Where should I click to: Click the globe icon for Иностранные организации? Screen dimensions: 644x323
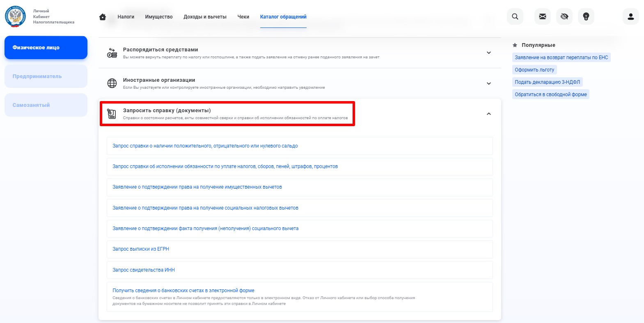[x=112, y=83]
